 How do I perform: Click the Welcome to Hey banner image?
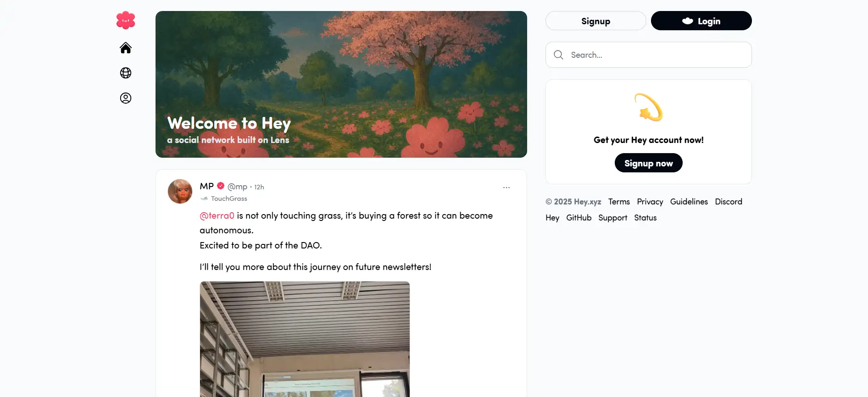coord(341,84)
